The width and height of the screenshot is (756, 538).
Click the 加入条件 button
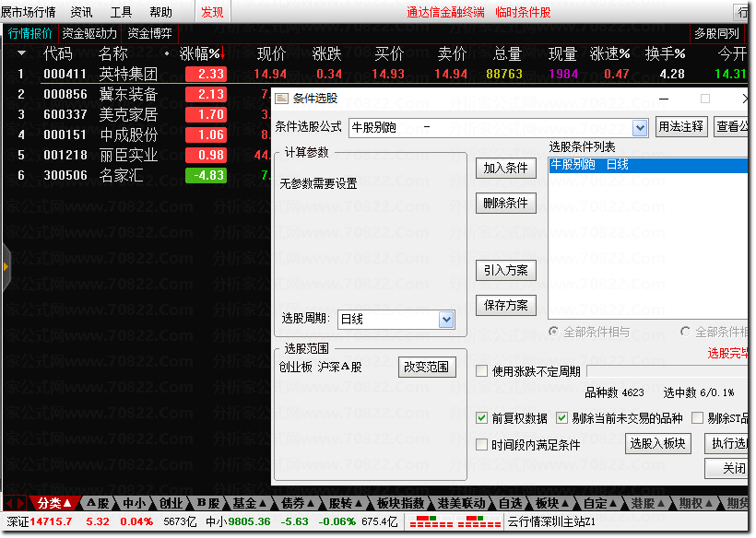(x=506, y=168)
